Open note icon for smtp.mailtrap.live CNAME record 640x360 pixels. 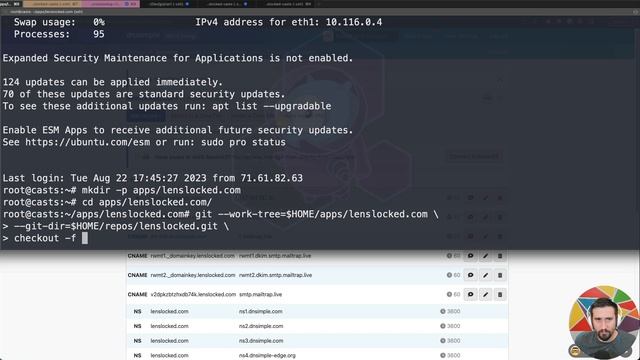click(x=470, y=294)
